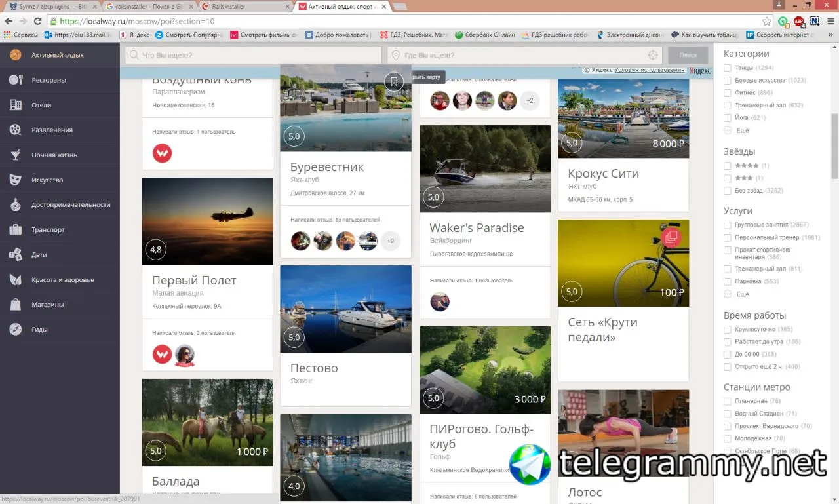Open the Развлечения entertainment sidebar icon
The width and height of the screenshot is (839, 504).
(x=16, y=130)
